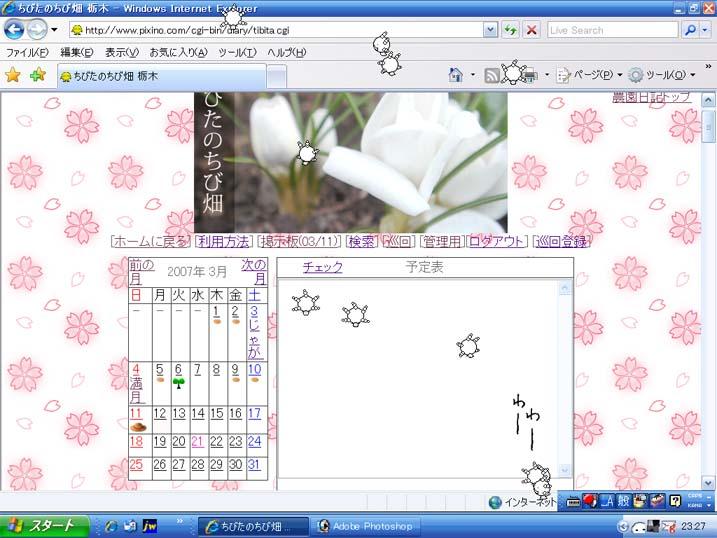Switch to Adobe Photoshop taskbar button
Screen dimensions: 717x538
[366, 527]
